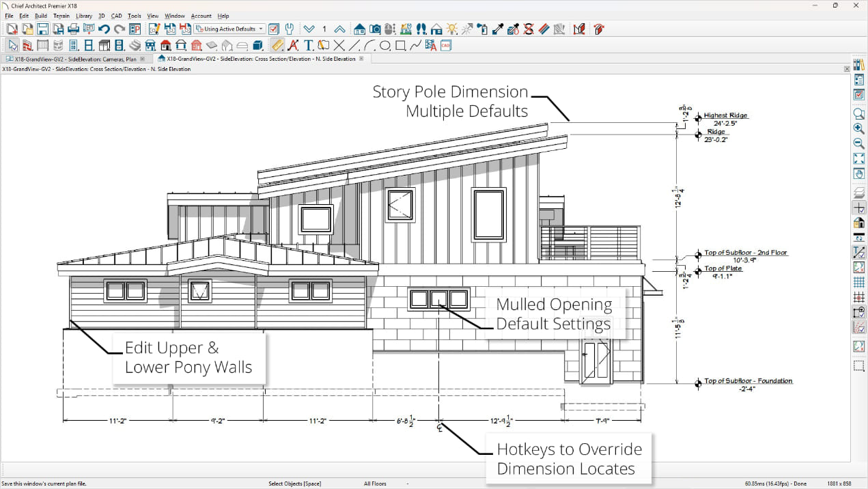Open the Tools menu
The width and height of the screenshot is (868, 489).
point(135,16)
